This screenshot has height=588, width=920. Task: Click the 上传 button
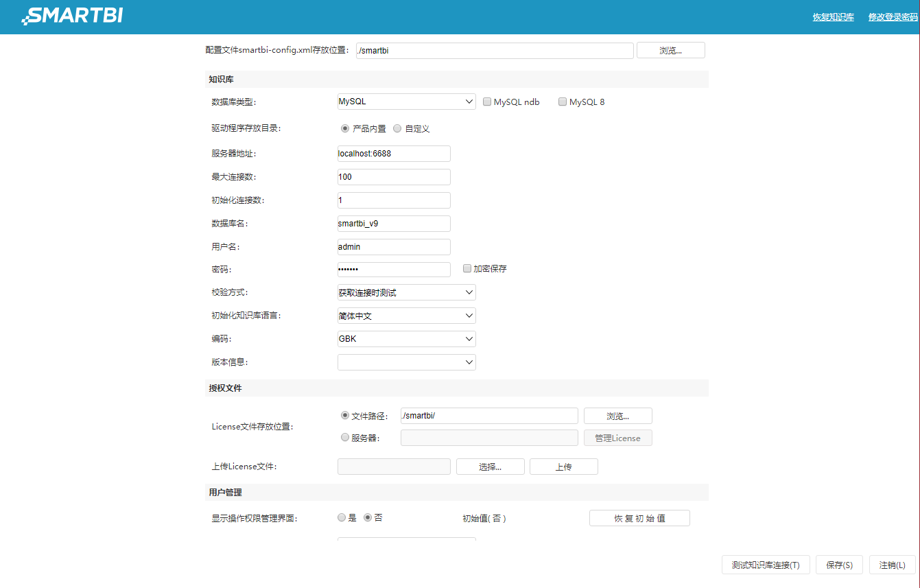[564, 467]
